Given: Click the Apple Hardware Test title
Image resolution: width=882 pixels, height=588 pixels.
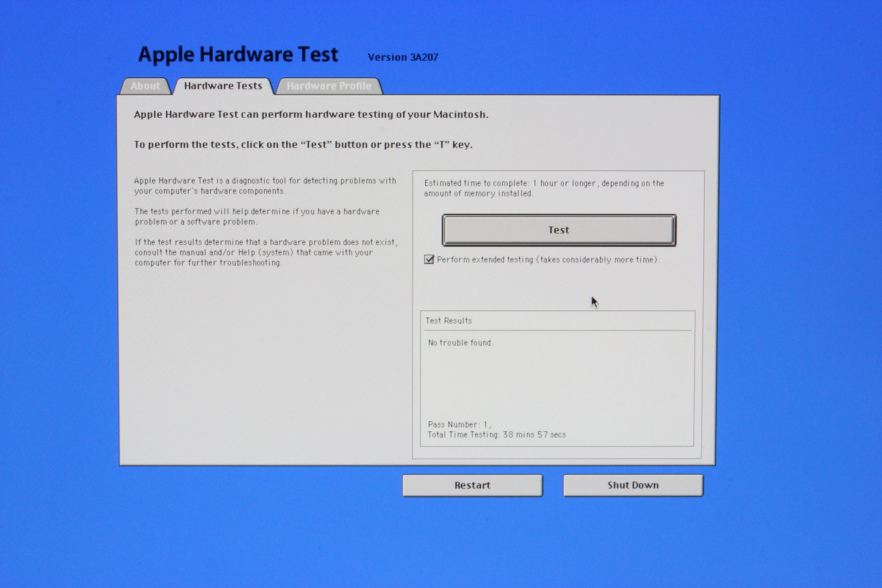Looking at the screenshot, I should point(238,55).
